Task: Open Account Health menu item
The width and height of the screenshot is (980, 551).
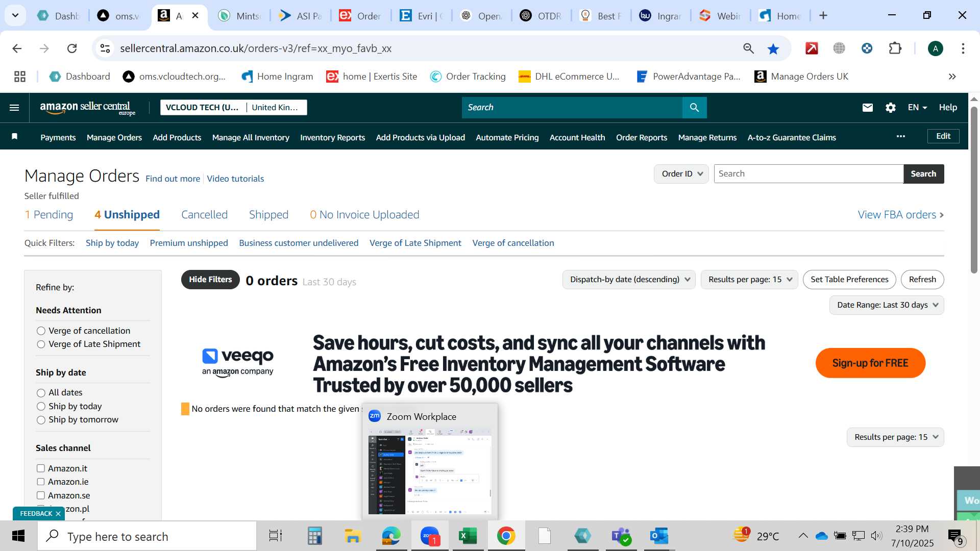Action: coord(577,137)
